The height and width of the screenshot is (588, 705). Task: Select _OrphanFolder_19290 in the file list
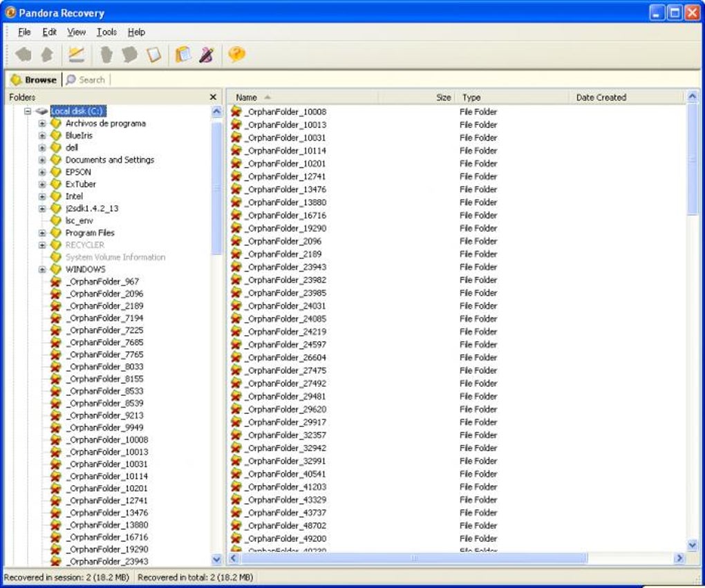point(286,228)
